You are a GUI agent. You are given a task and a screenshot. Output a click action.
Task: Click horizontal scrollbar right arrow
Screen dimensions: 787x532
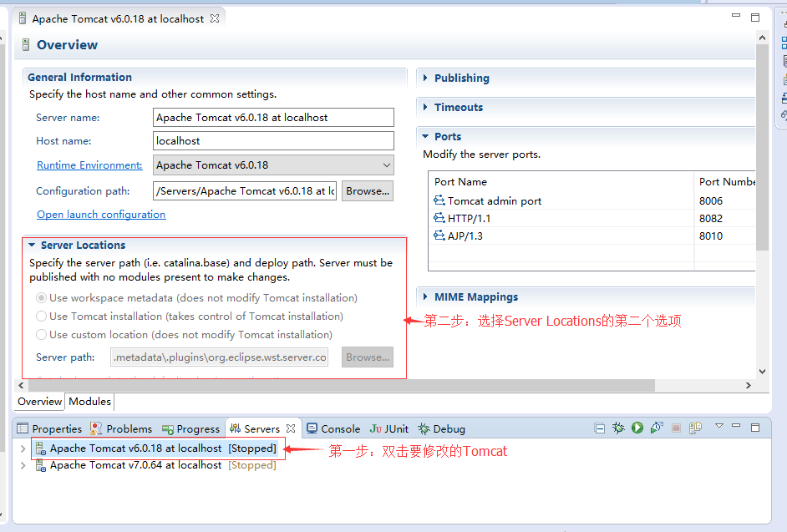pos(749,386)
